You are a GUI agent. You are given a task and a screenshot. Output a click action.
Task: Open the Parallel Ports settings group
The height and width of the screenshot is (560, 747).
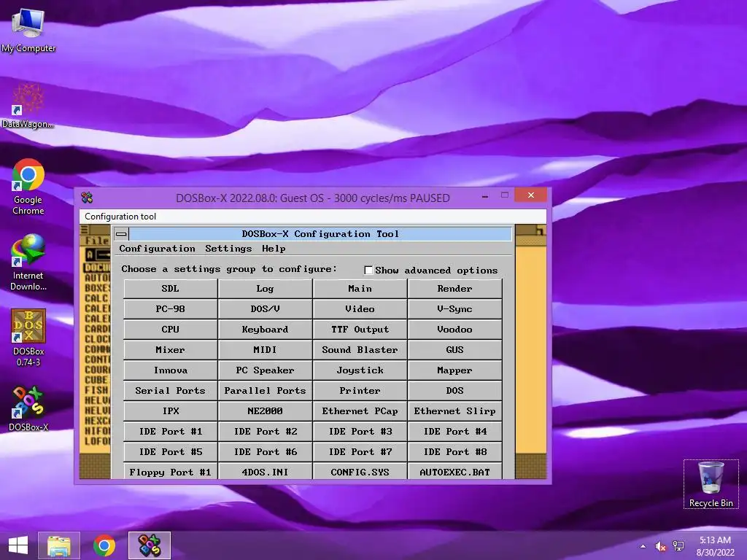[265, 391]
